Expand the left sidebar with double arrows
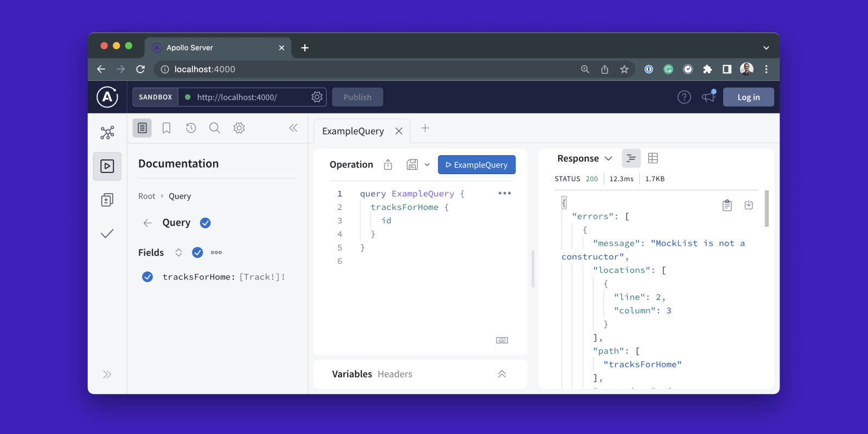The width and height of the screenshot is (868, 434). (107, 374)
